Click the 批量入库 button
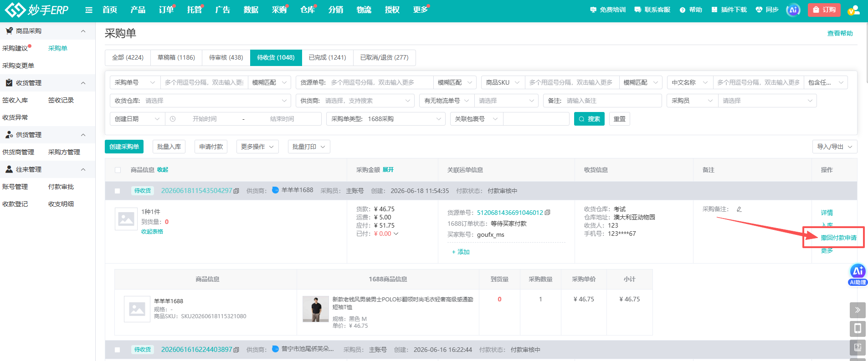The height and width of the screenshot is (361, 868). click(x=169, y=147)
